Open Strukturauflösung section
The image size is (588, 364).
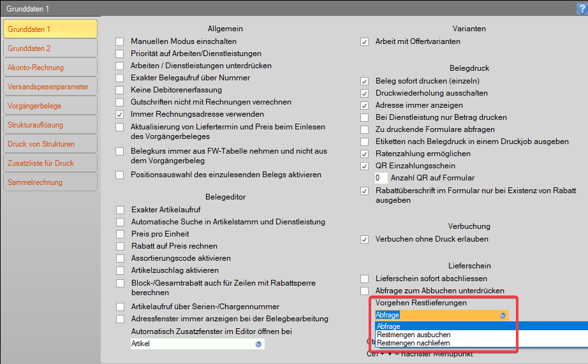click(50, 125)
